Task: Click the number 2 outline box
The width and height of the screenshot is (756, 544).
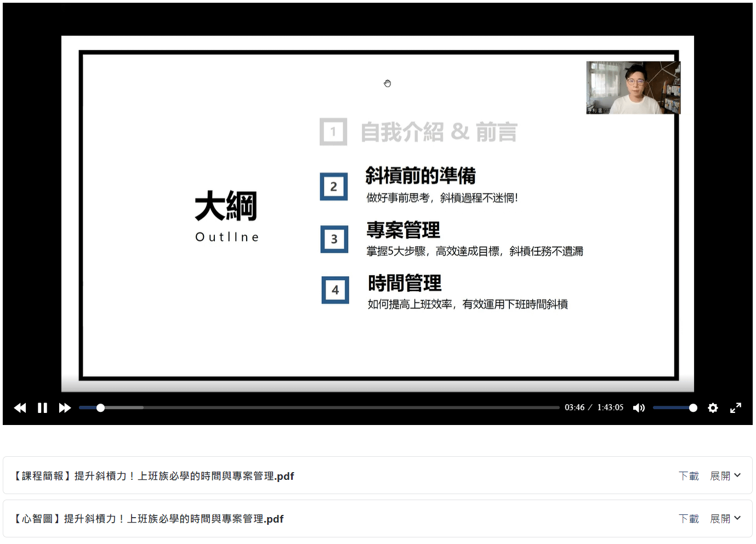Action: click(x=333, y=187)
